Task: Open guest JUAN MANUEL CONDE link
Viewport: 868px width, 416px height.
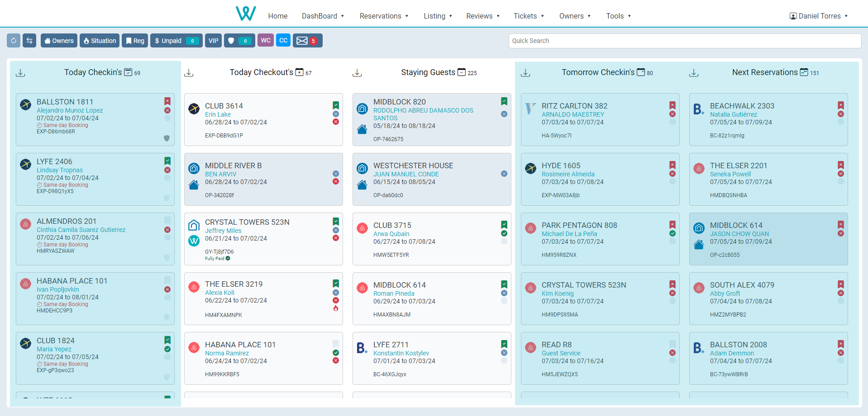Action: coord(406,174)
